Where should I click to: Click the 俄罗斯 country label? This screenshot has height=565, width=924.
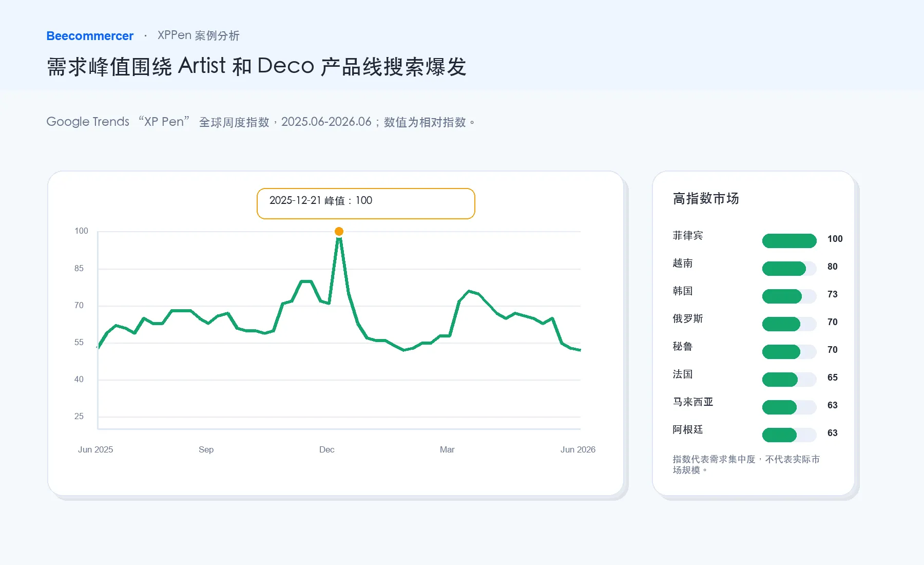(688, 318)
